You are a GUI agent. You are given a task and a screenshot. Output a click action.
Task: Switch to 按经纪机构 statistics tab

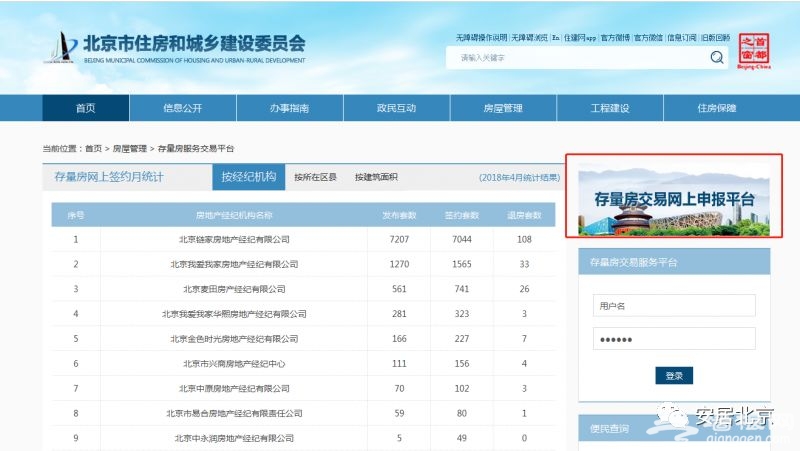248,177
